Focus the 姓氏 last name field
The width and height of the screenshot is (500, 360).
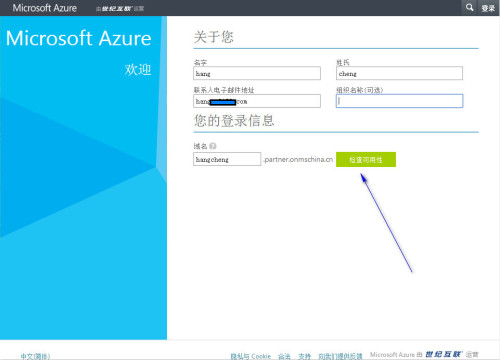[399, 73]
